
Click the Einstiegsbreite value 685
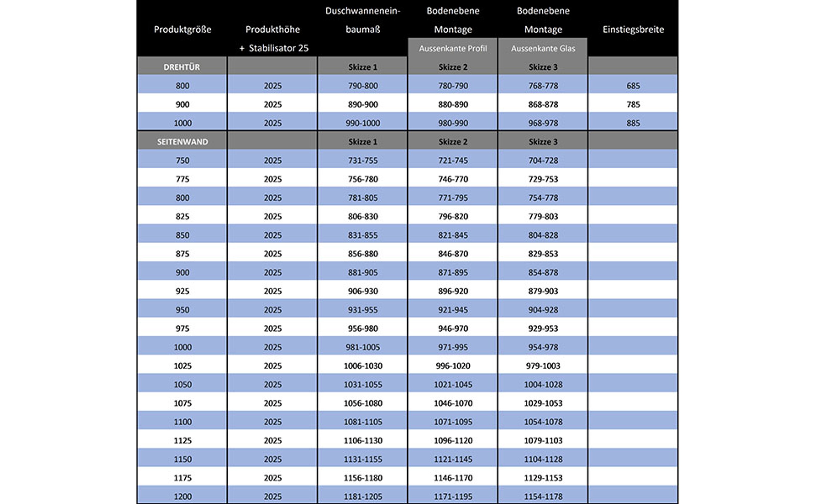[x=633, y=86]
